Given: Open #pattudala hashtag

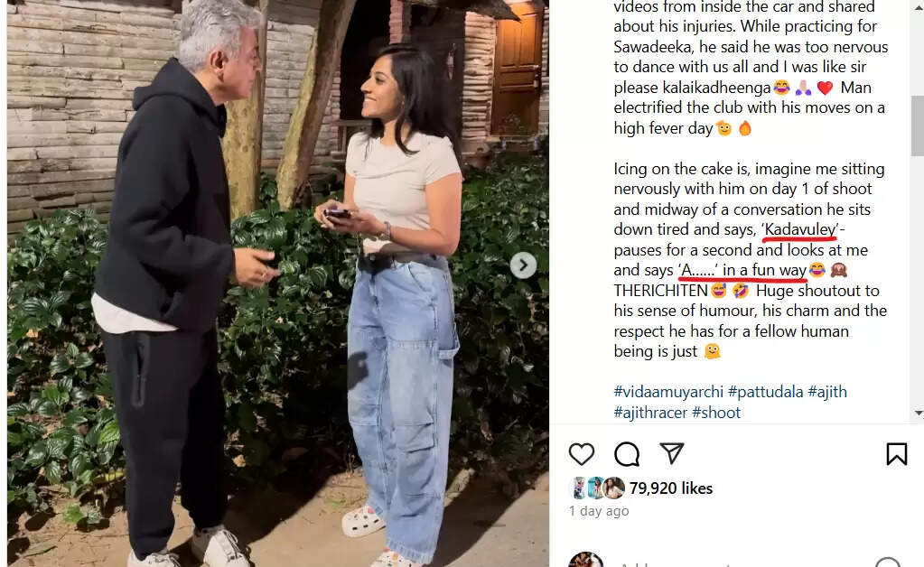Looking at the screenshot, I should point(765,392).
